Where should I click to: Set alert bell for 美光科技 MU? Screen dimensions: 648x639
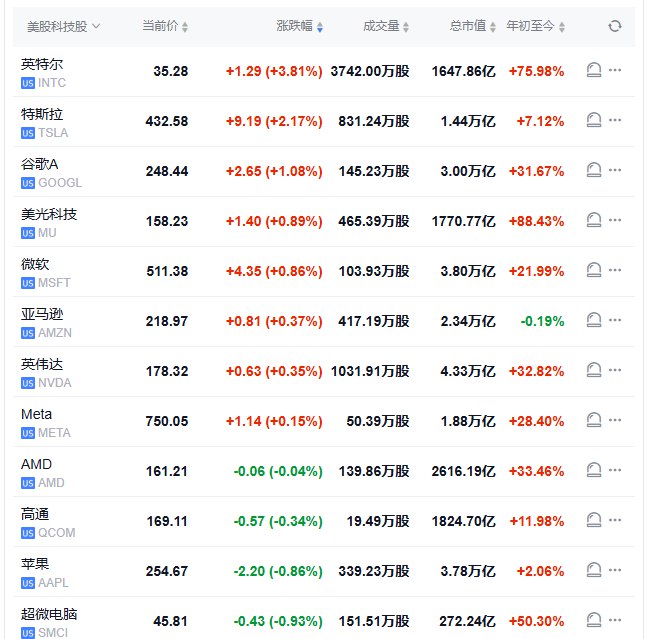(x=594, y=220)
